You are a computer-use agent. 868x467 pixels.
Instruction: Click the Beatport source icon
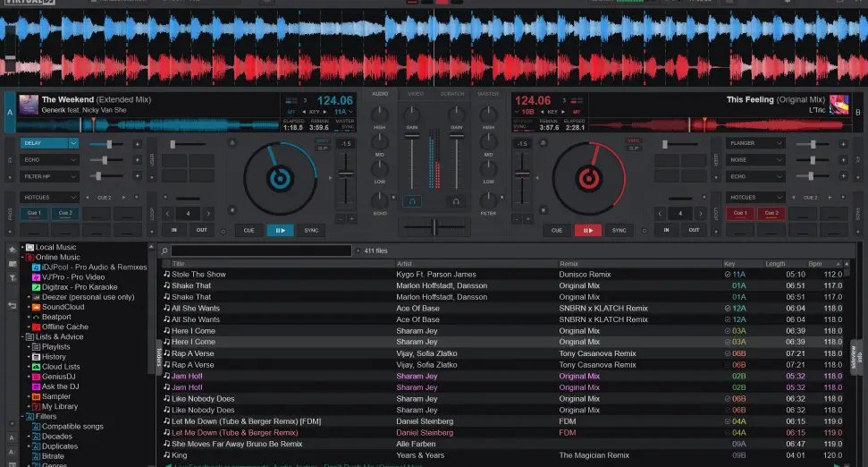(36, 317)
